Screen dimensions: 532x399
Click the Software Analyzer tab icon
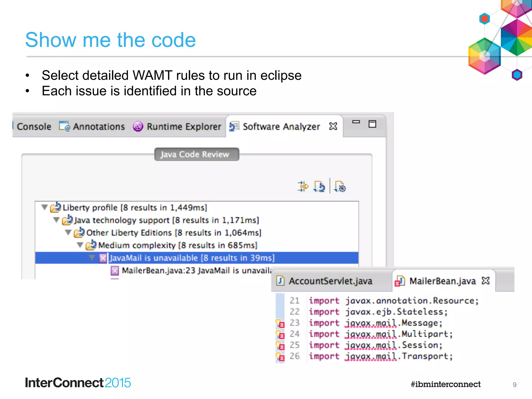234,127
